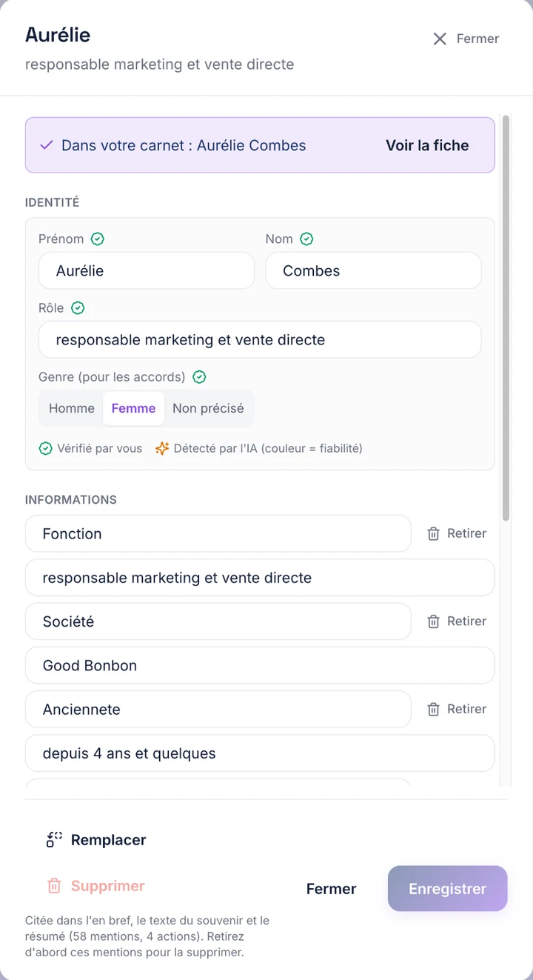Click the verified icon beside Genre label
Image resolution: width=533 pixels, height=980 pixels.
(x=199, y=377)
